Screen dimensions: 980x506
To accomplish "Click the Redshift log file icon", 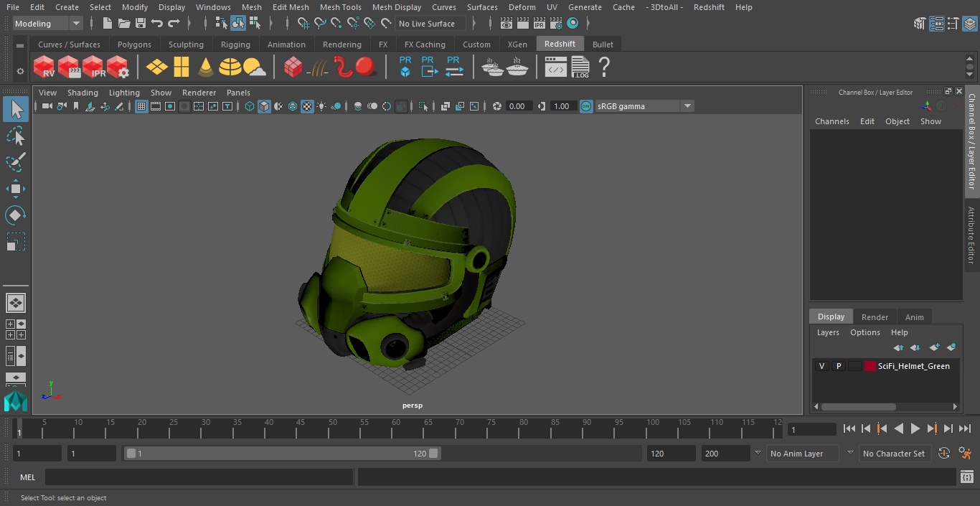I will point(580,67).
